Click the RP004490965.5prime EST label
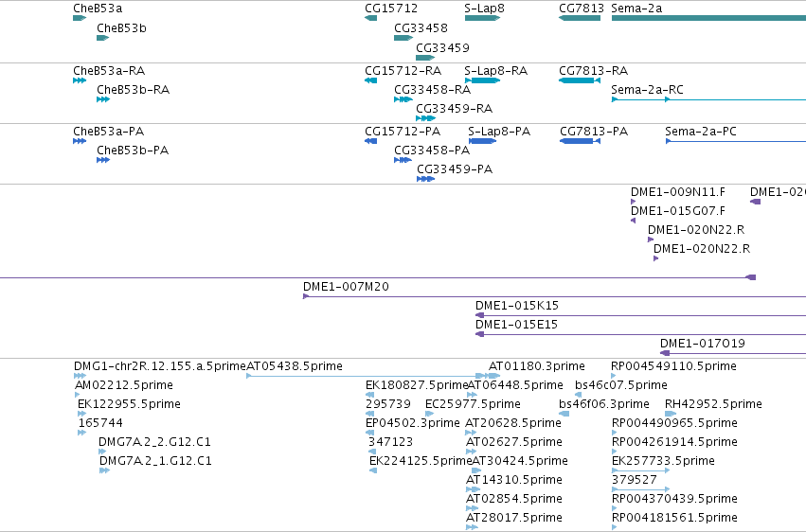The image size is (806, 532). pyautogui.click(x=674, y=422)
